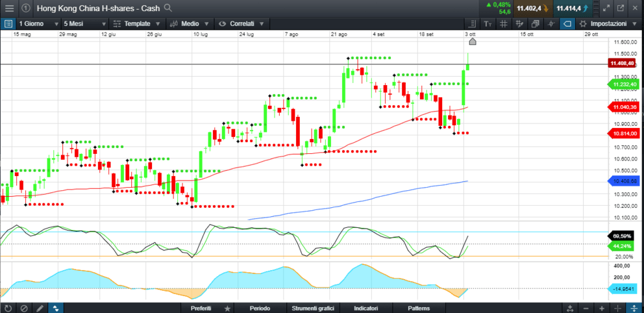Open the Template dropdown
The width and height of the screenshot is (644, 313).
(138, 24)
